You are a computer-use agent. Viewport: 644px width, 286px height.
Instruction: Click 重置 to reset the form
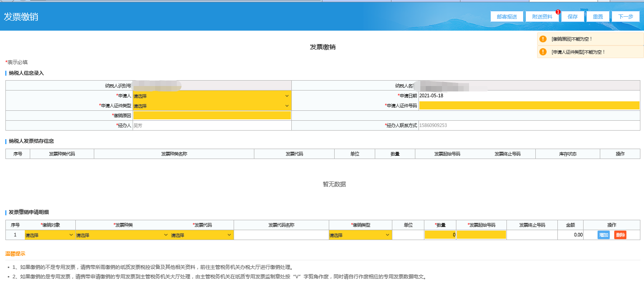coord(598,17)
